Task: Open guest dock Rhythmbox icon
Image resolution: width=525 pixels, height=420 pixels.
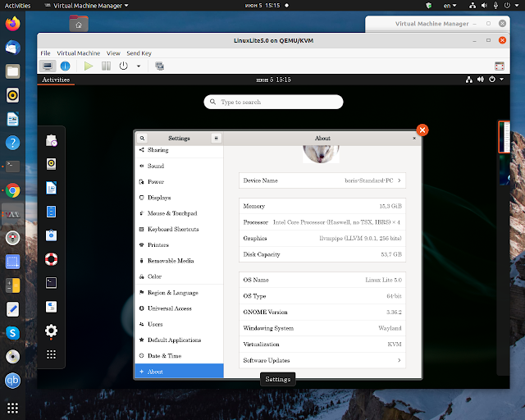Action: 51,164
